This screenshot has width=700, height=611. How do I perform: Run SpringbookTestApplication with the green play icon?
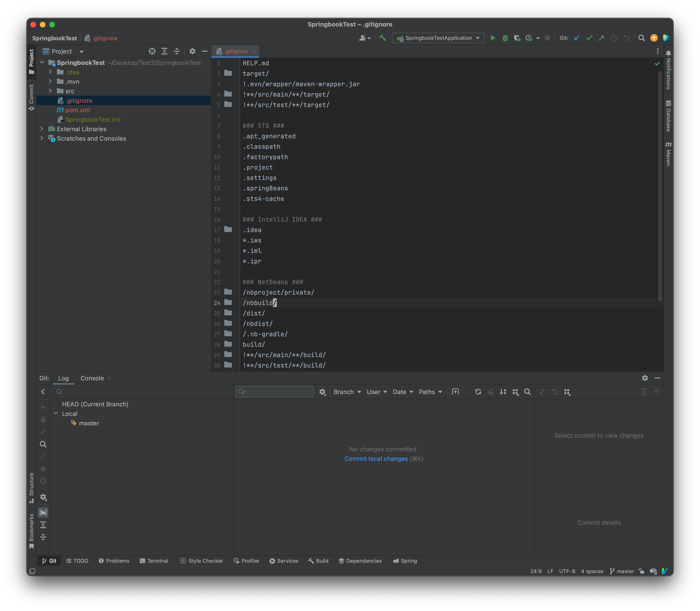pyautogui.click(x=493, y=38)
